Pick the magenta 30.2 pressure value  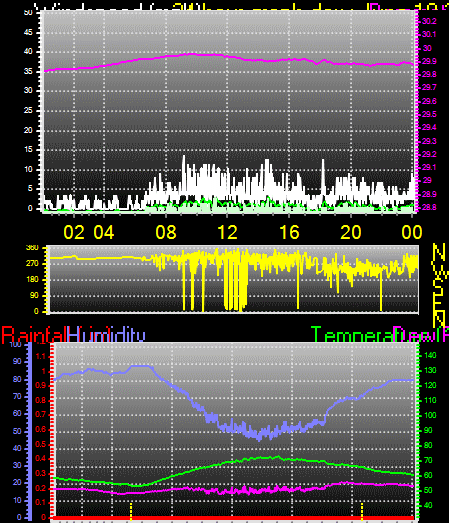(429, 21)
